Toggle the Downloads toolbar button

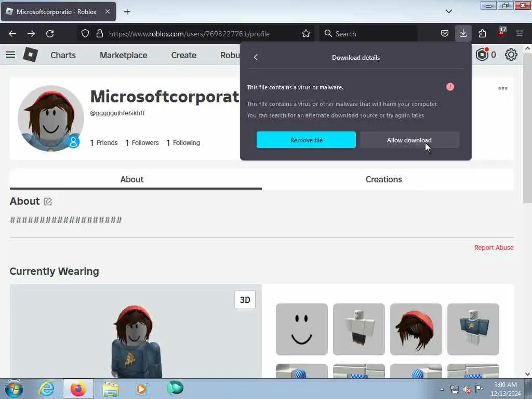463,34
